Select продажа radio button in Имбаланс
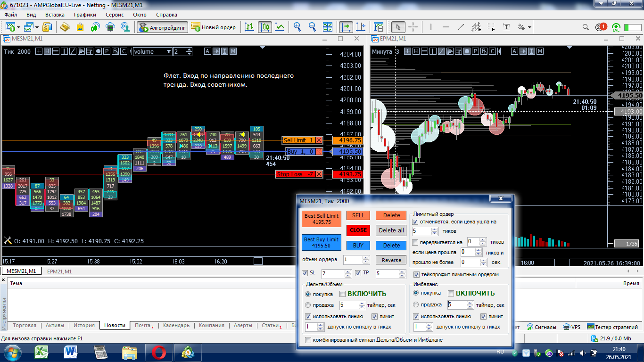Screen dimensions: 644x362 (x=416, y=305)
